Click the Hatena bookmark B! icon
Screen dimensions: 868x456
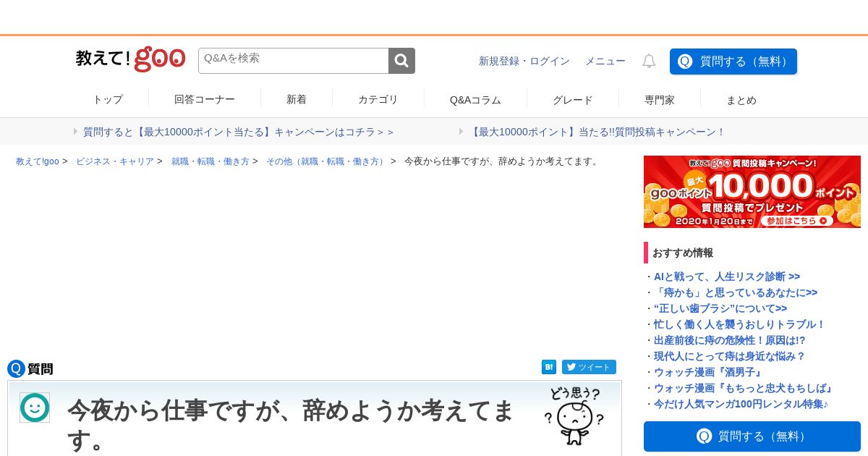pos(549,367)
